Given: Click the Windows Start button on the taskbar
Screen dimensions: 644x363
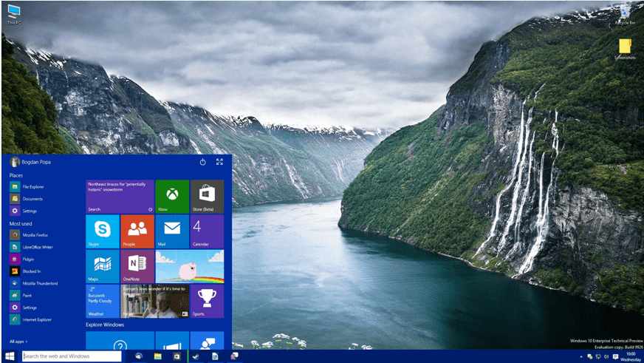Looking at the screenshot, I should click(10, 356).
